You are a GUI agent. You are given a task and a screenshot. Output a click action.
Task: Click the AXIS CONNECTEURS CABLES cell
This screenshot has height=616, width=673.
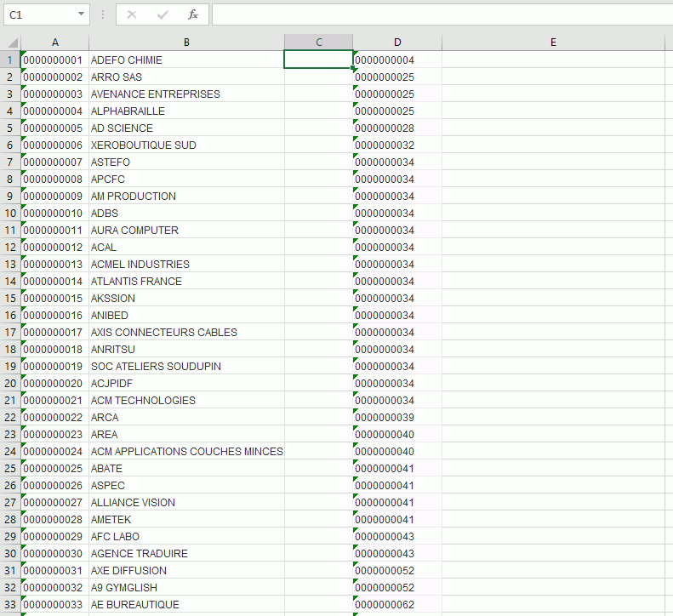click(x=186, y=332)
